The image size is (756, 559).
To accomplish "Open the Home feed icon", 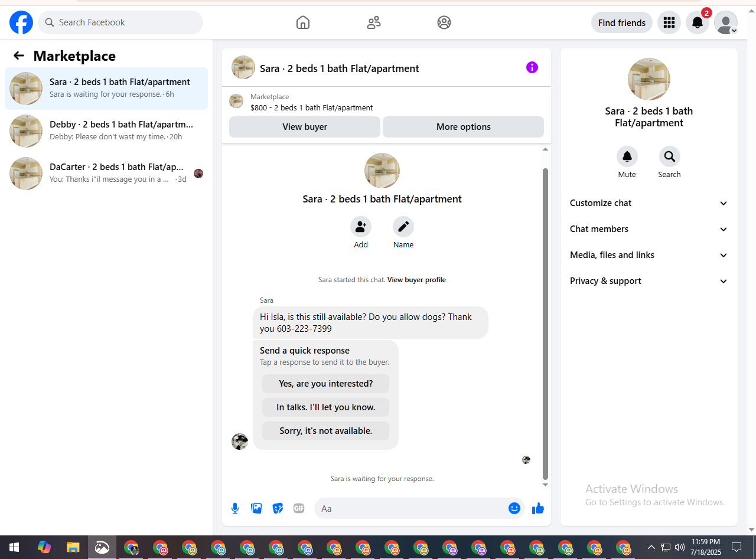I will 303,22.
